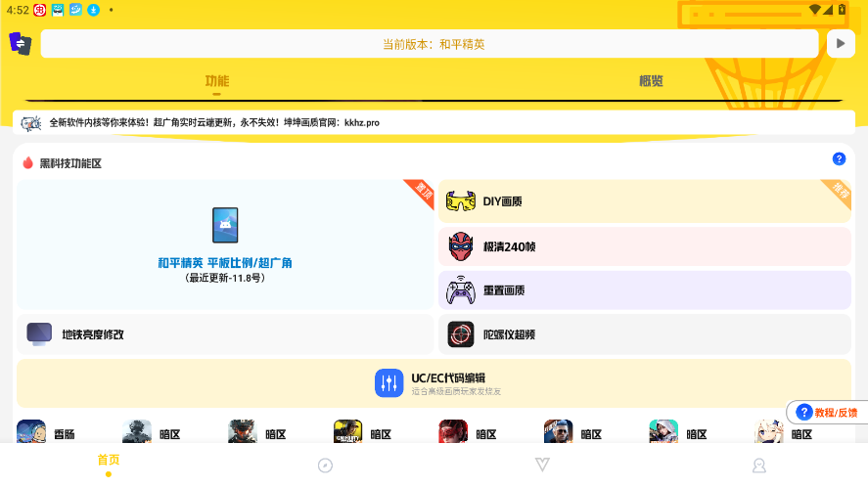Open the profile bottom navigation tab

click(759, 466)
